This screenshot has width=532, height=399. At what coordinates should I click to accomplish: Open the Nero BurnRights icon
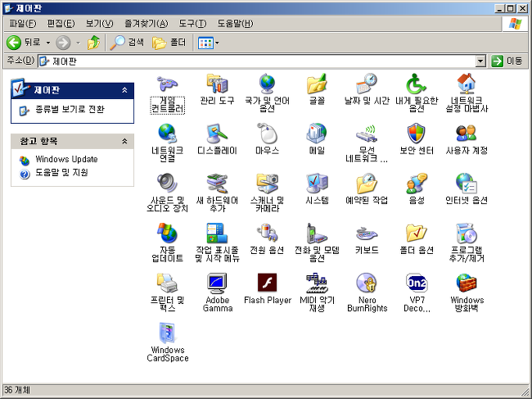point(367,283)
